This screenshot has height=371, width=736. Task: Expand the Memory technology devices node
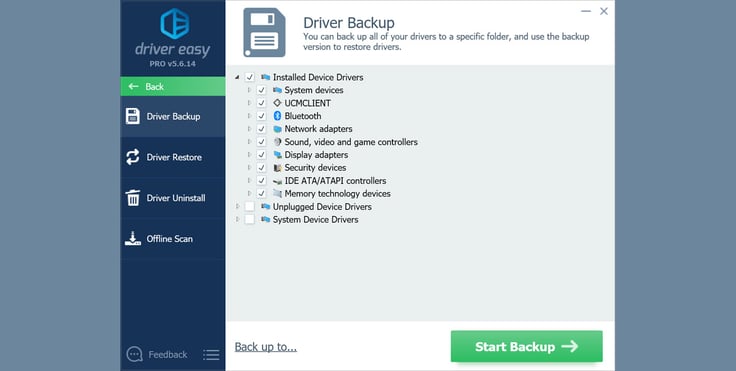tap(249, 193)
